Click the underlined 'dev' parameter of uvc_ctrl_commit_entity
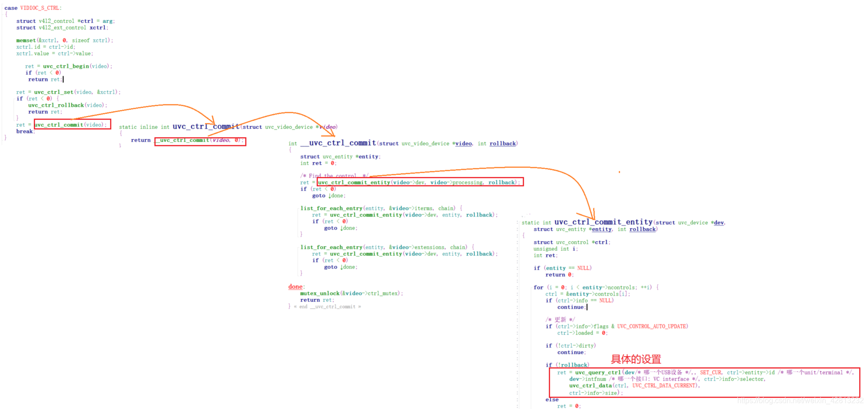 (x=719, y=223)
